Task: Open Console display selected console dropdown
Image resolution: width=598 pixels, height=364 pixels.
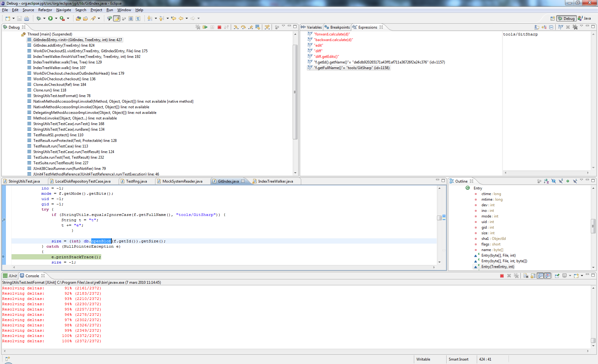Action: (x=570, y=276)
